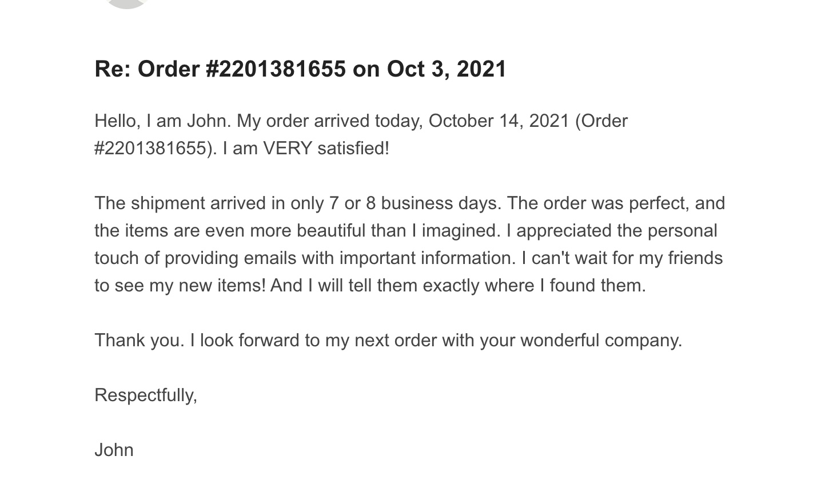Click the greeting 'Hello, I am John.'
The height and width of the screenshot is (504, 813).
(x=163, y=121)
